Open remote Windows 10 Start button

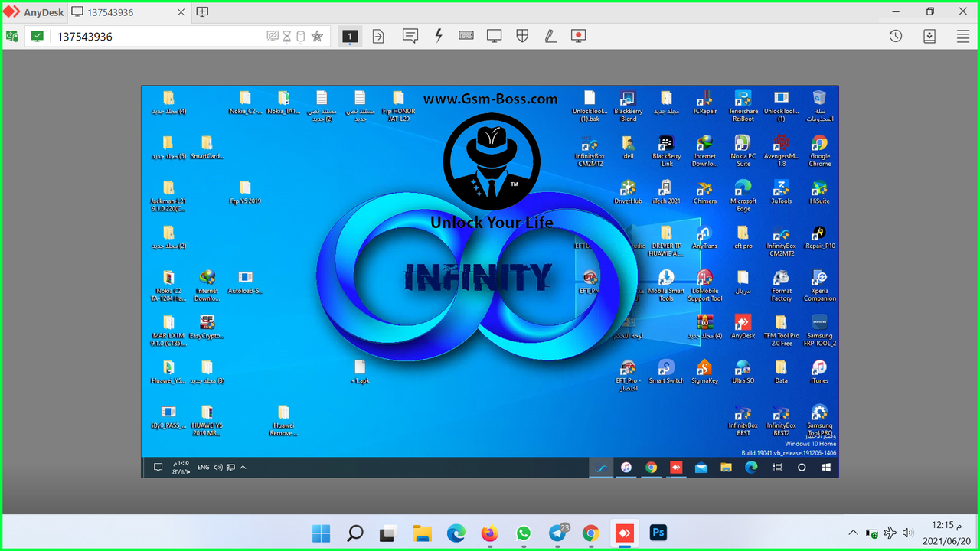(827, 468)
